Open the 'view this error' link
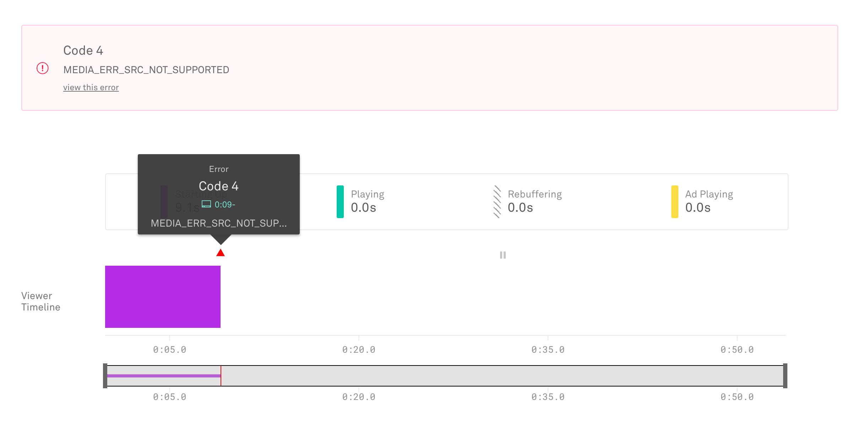This screenshot has height=422, width=868. [x=91, y=87]
